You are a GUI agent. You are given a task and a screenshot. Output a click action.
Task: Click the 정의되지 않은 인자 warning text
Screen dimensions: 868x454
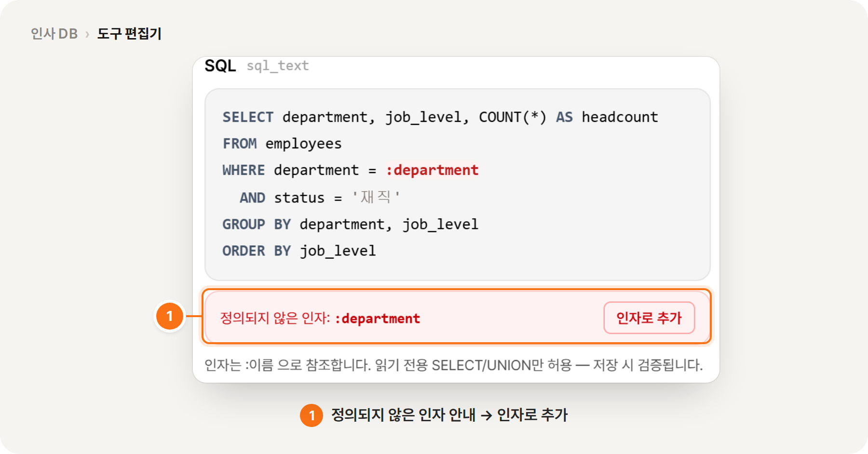click(x=275, y=318)
